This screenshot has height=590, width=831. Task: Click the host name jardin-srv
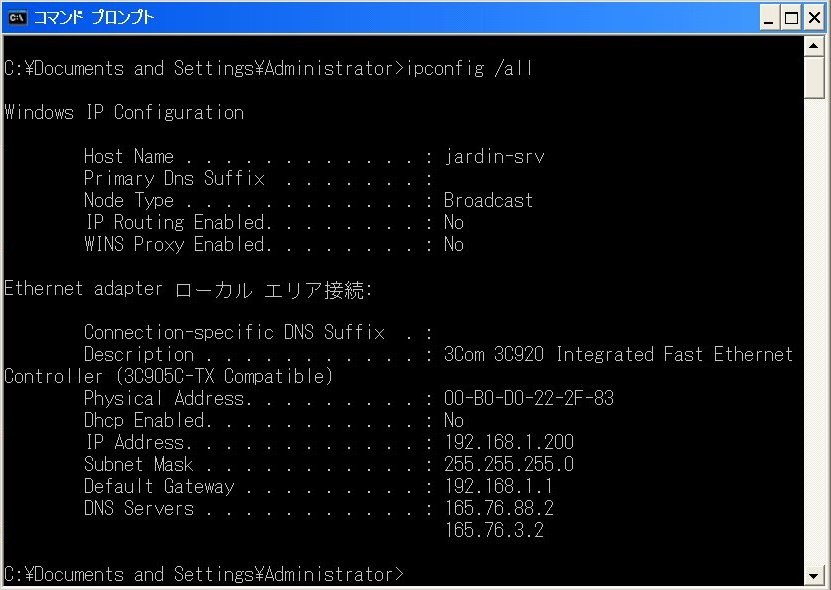pyautogui.click(x=494, y=157)
